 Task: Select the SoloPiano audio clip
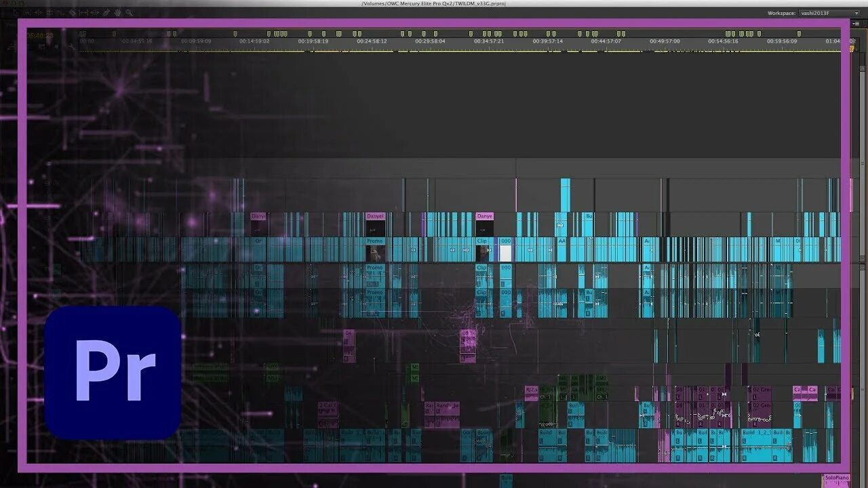[835, 481]
